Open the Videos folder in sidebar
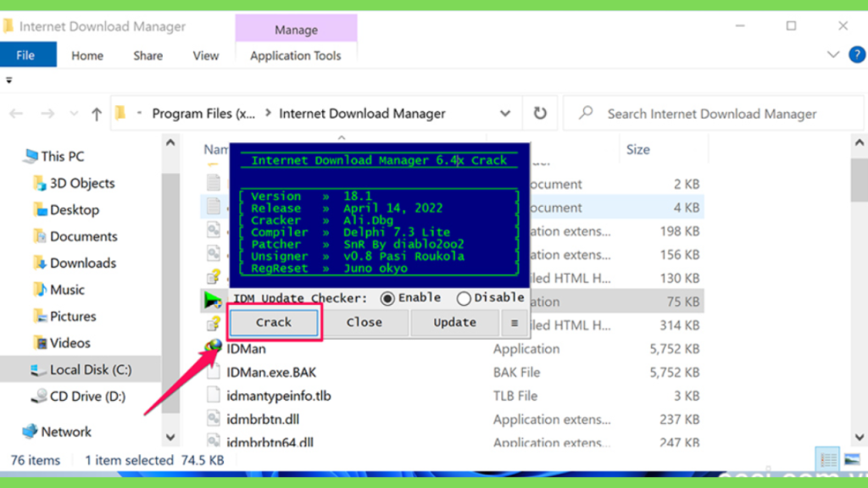This screenshot has width=868, height=488. pos(61,342)
